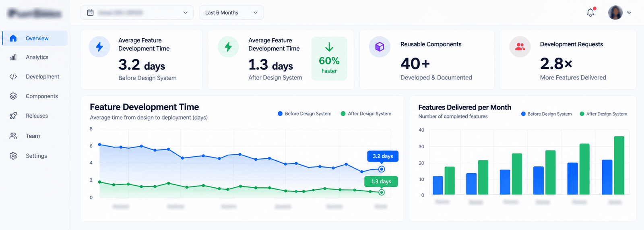Click the 2.8× Development Requests value
Screen dimensions: 644x230
pos(556,63)
